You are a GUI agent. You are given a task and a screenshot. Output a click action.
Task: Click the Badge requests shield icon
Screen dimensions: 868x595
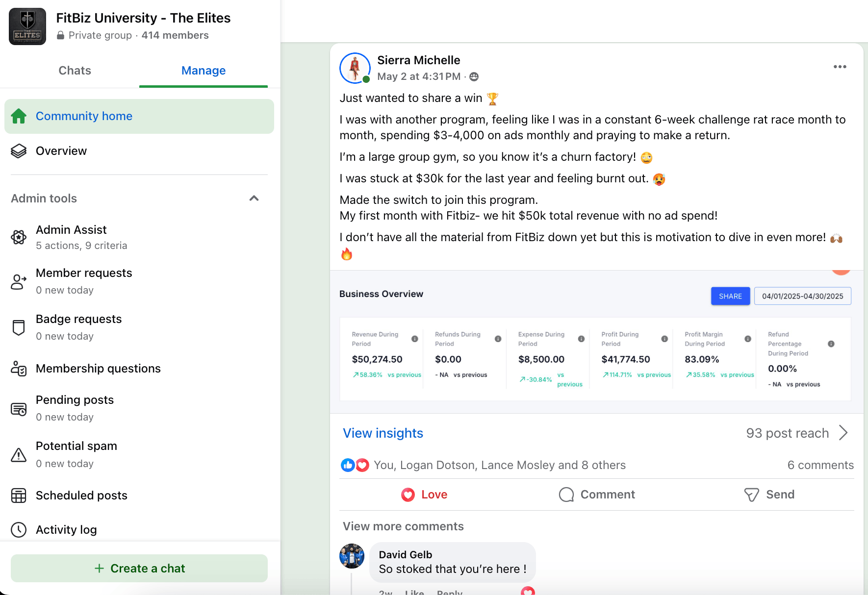coord(19,327)
